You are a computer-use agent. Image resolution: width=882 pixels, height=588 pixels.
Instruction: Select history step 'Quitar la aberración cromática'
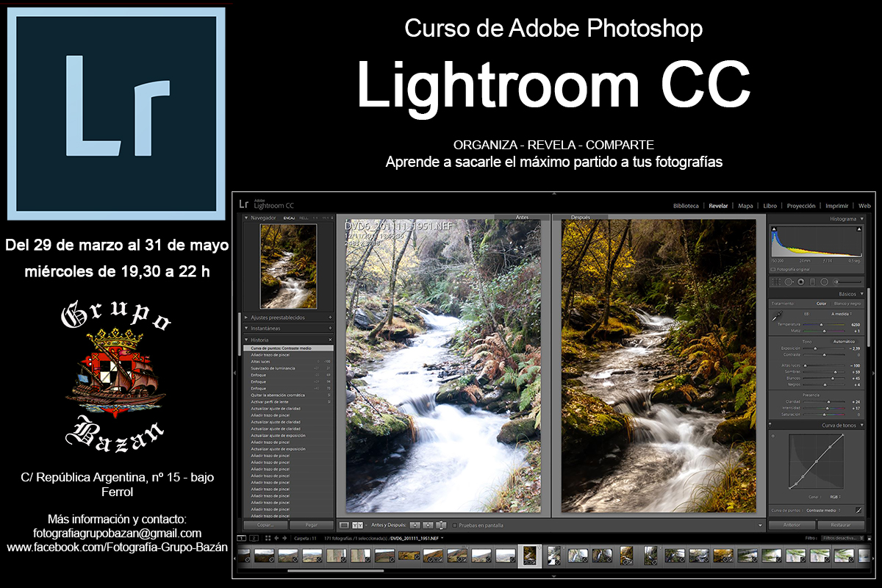[289, 395]
